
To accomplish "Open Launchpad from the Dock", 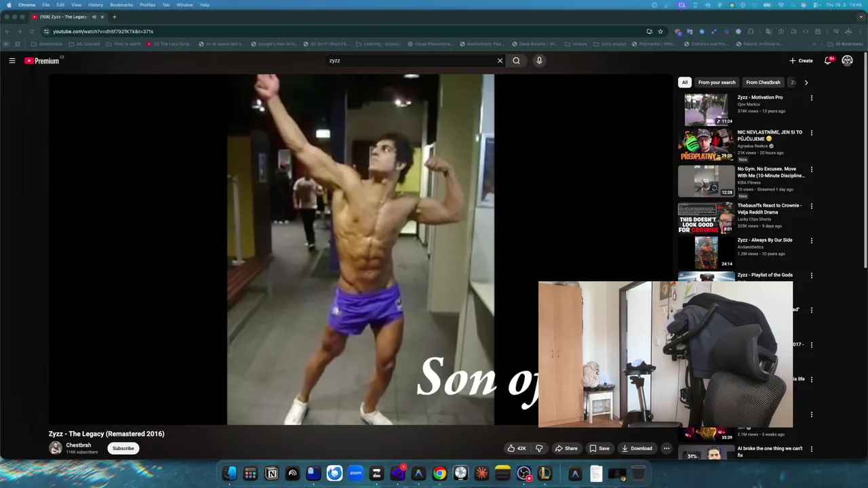I will pyautogui.click(x=250, y=473).
